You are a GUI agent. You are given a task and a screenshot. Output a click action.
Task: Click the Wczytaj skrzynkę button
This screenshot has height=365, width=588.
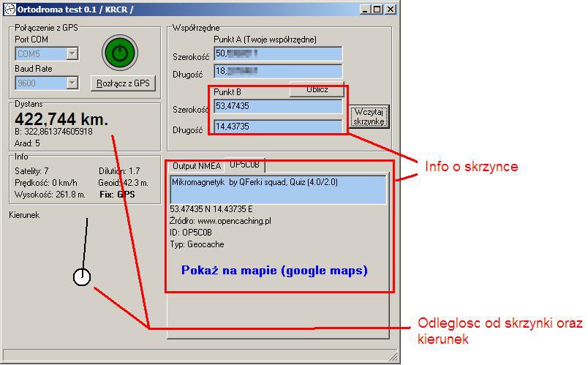[x=369, y=116]
